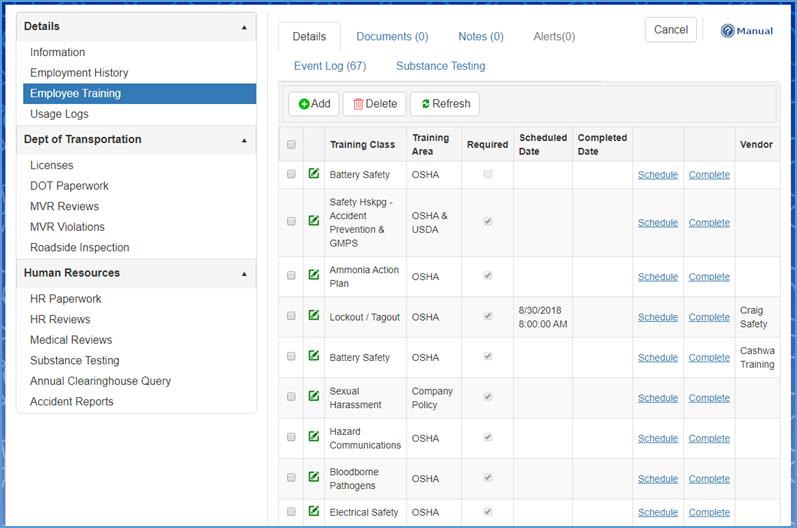Image resolution: width=797 pixels, height=528 pixels.
Task: Click edit icon for Safety Hskpg row
Action: (314, 221)
